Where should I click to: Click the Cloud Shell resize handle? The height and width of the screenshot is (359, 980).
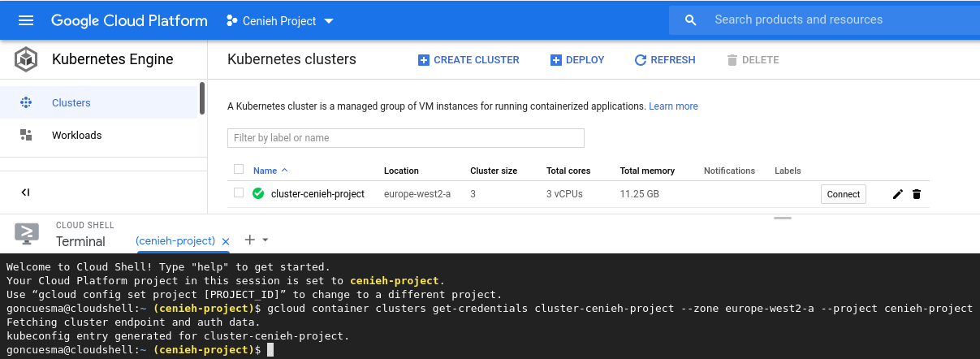click(782, 218)
